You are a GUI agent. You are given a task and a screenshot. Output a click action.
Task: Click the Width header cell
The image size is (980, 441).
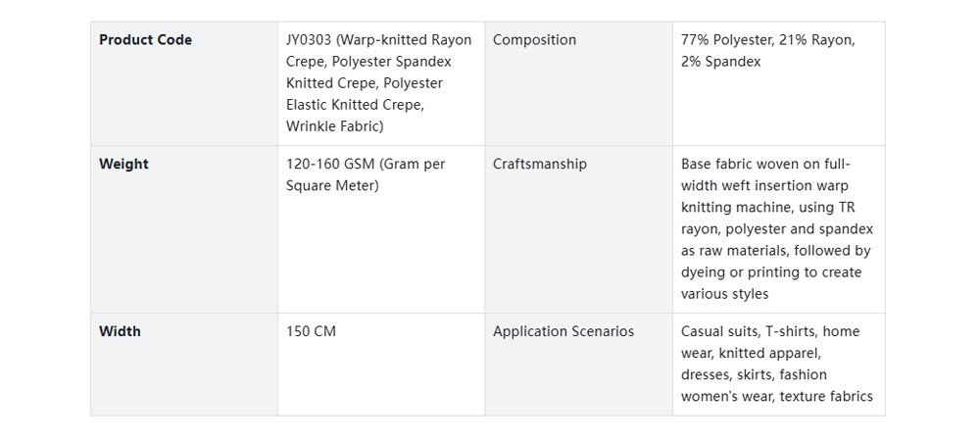(x=120, y=332)
